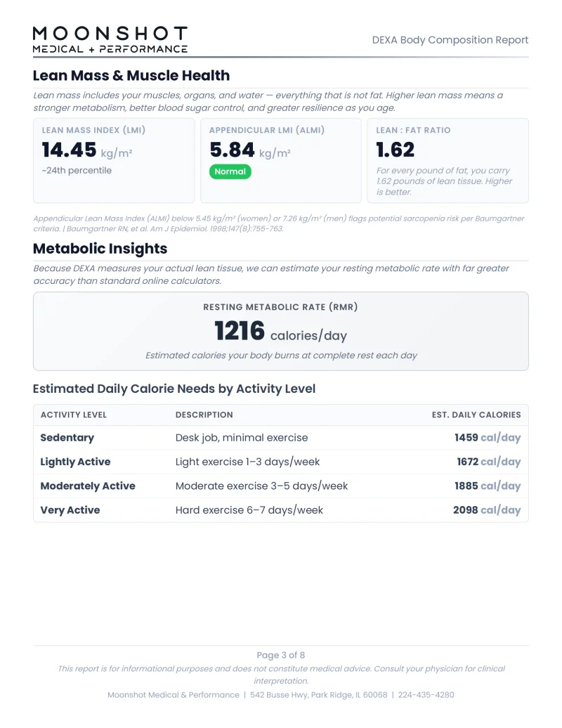Select the Lightly Active row label
Viewport: 562px width, 728px height.
coord(75,462)
